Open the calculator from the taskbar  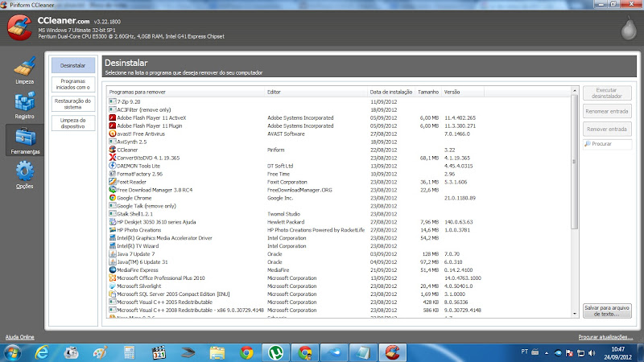point(130,353)
